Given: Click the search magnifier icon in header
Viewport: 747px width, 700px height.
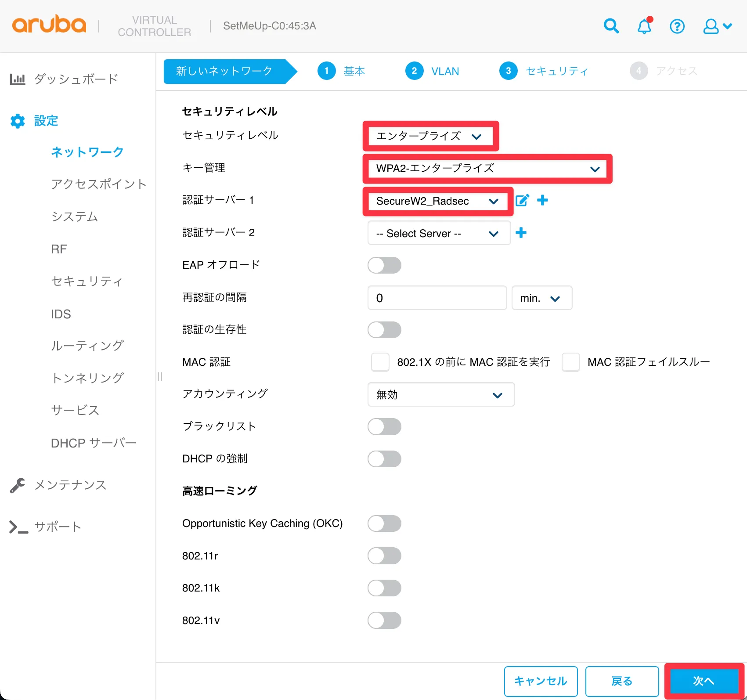Looking at the screenshot, I should point(611,26).
